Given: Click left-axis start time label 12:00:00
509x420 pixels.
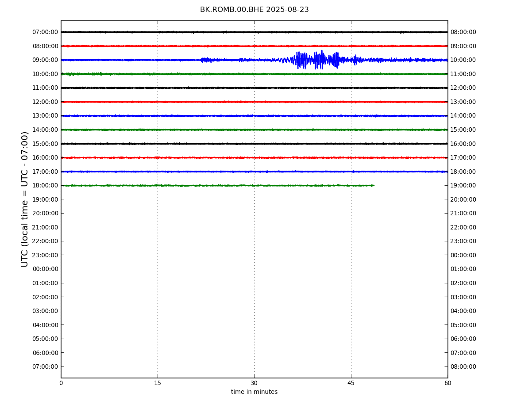Looking at the screenshot, I should pos(45,102).
